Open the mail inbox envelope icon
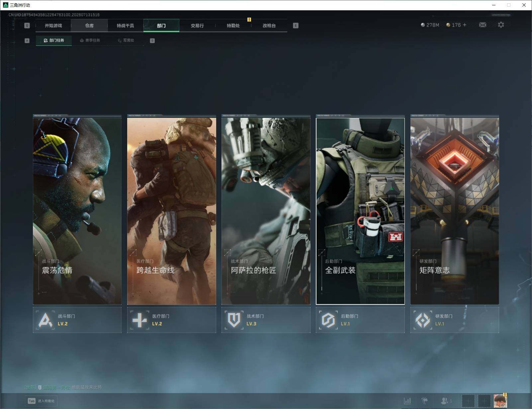 tap(483, 25)
